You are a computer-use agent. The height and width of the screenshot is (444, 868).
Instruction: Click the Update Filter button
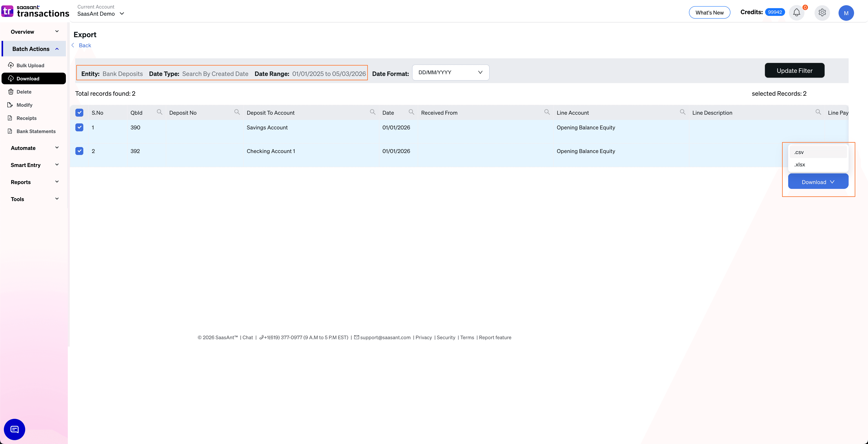coord(795,70)
